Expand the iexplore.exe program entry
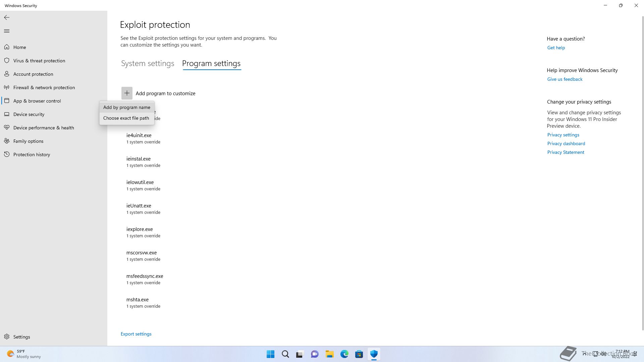 point(140,229)
